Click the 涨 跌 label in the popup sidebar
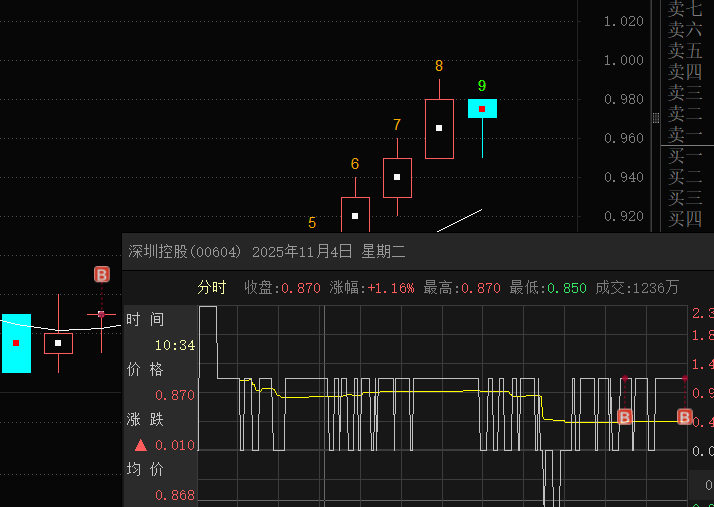This screenshot has width=714, height=507. 145,420
